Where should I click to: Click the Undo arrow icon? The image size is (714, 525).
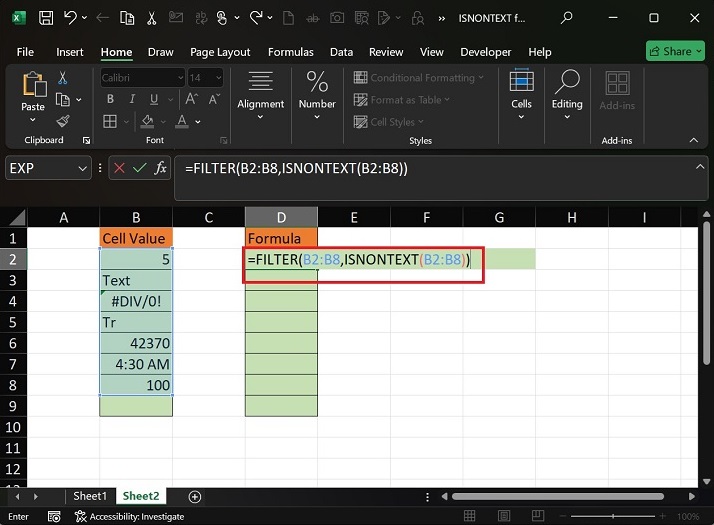[x=70, y=18]
